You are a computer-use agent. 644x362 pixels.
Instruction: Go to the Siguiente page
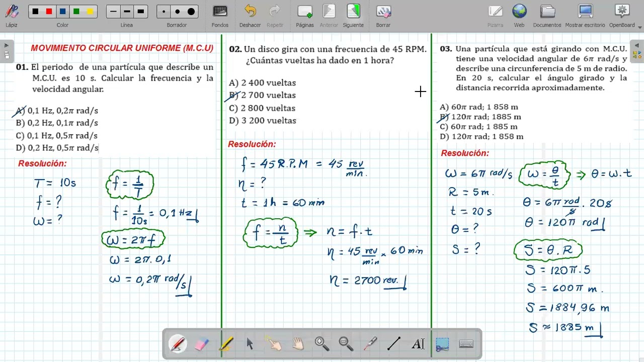pyautogui.click(x=353, y=15)
